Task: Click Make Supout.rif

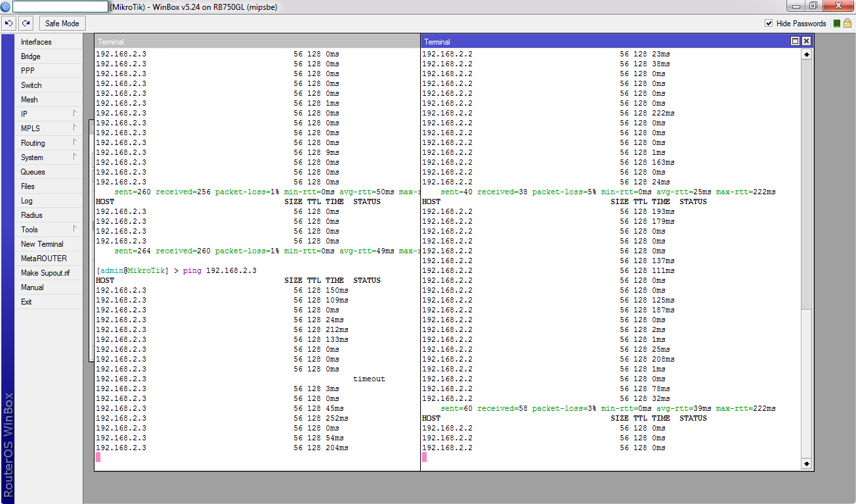Action: pos(49,273)
